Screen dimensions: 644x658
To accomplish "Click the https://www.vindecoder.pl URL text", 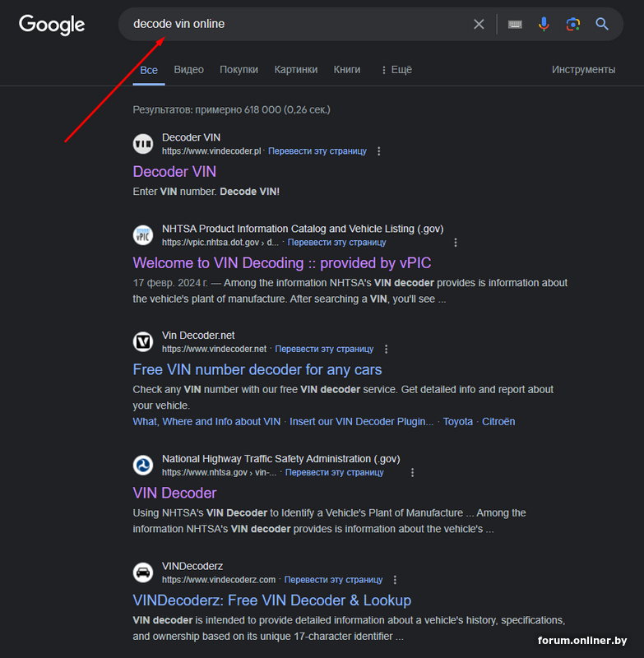I will click(x=211, y=151).
